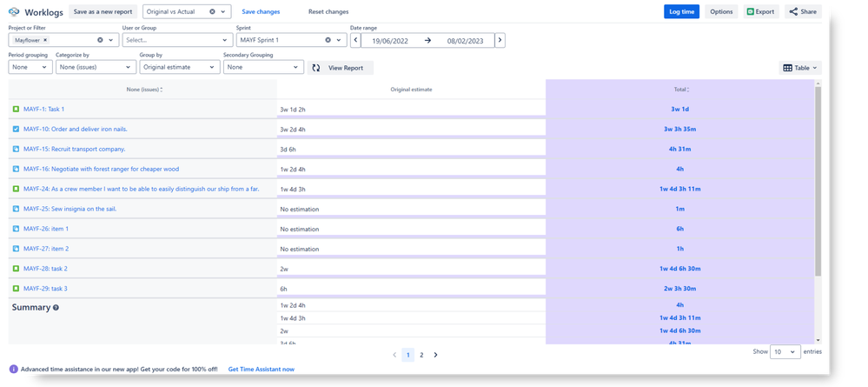Click the end date 08/02/2023 field

click(465, 41)
